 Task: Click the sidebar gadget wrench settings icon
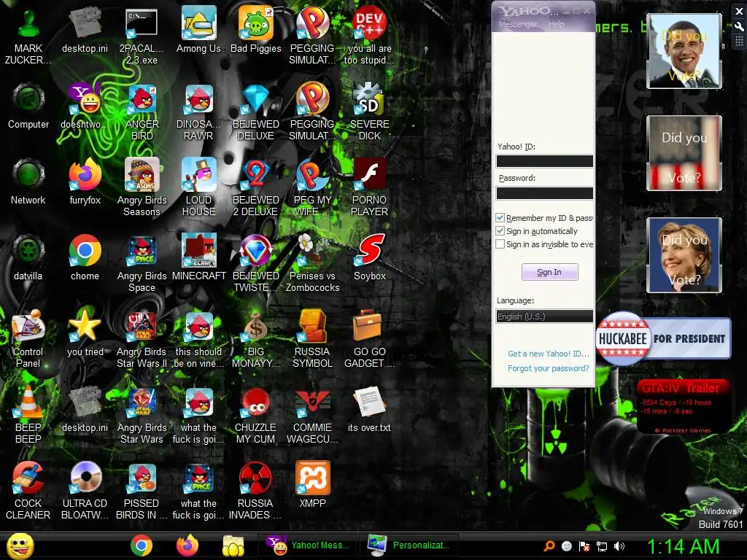[740, 27]
